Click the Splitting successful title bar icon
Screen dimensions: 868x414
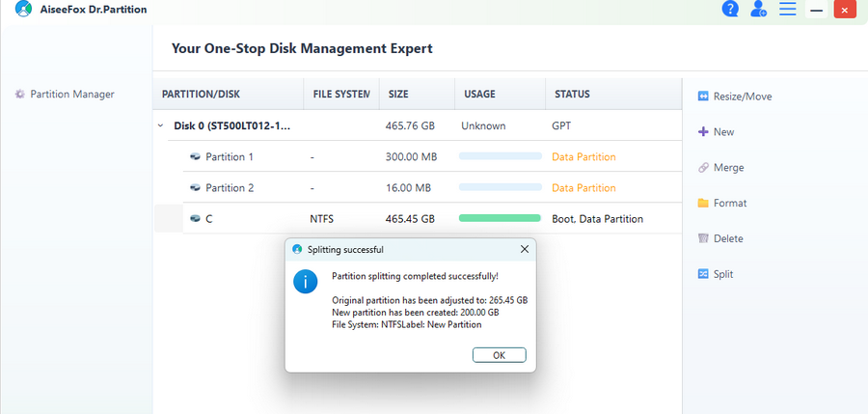297,249
